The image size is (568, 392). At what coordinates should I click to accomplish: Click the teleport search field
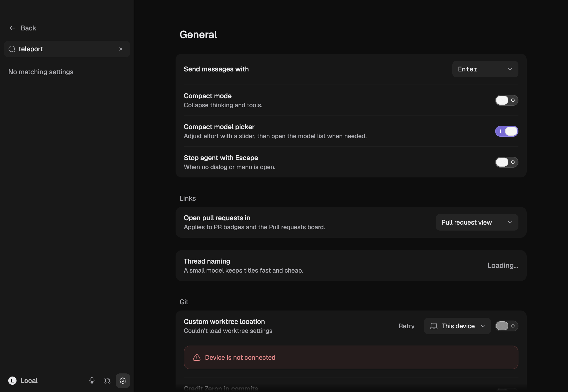(67, 49)
